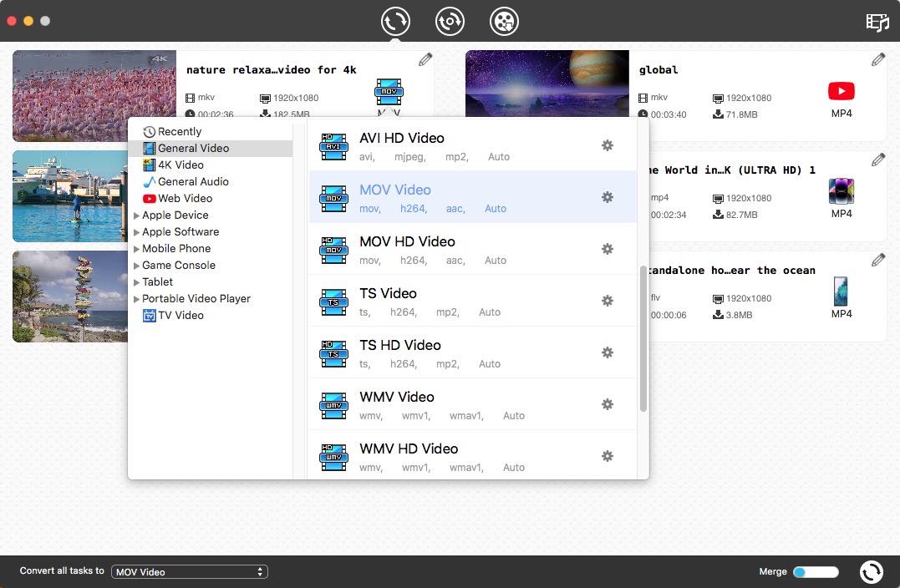
Task: Open the Converter tab icon in the top toolbar
Action: 395,22
